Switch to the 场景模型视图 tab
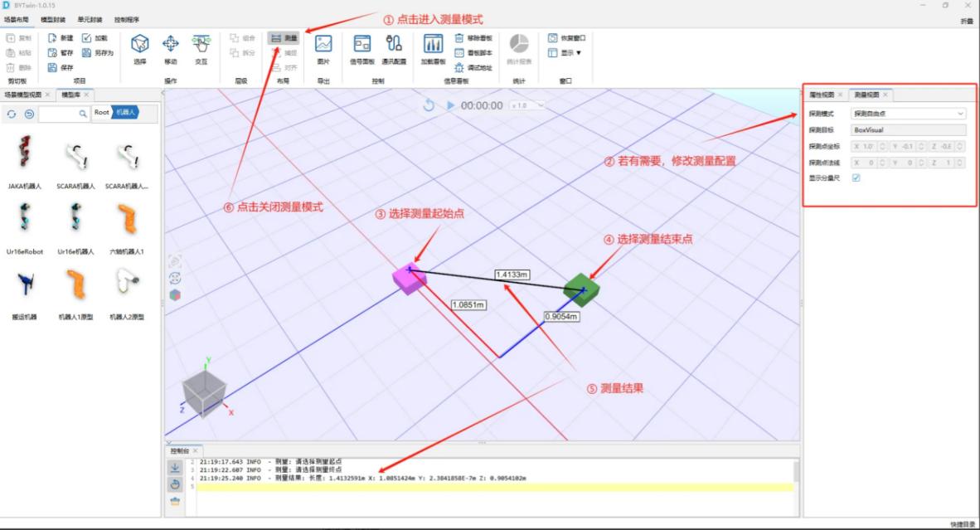This screenshot has height=530, width=980. [23, 95]
